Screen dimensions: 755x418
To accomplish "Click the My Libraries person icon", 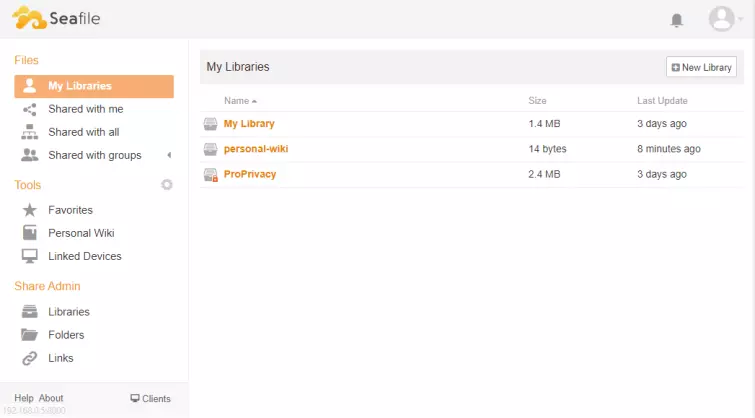I will 29,86.
